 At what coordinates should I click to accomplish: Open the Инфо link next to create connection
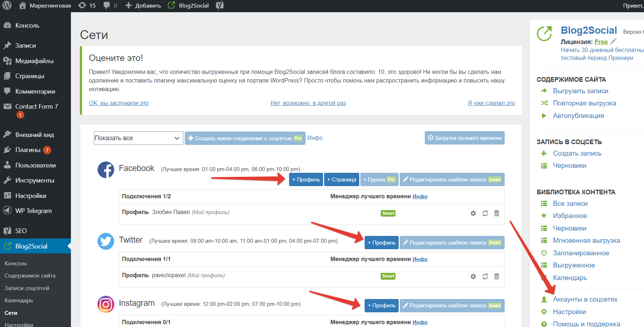coord(315,138)
